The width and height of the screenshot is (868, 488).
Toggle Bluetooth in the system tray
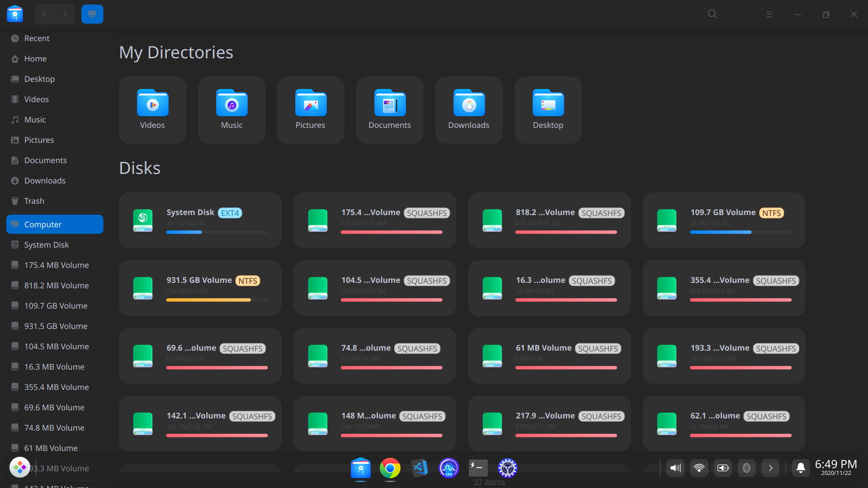746,468
